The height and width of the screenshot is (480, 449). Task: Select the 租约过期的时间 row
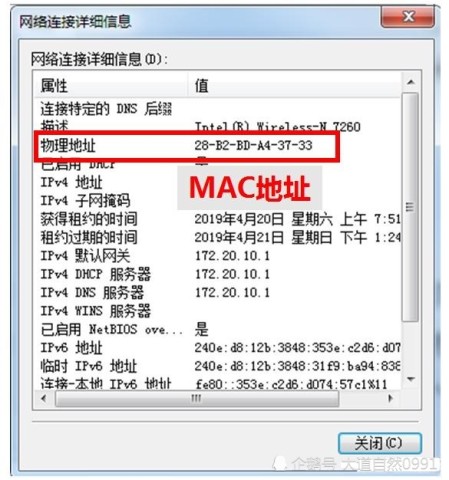pyautogui.click(x=218, y=237)
